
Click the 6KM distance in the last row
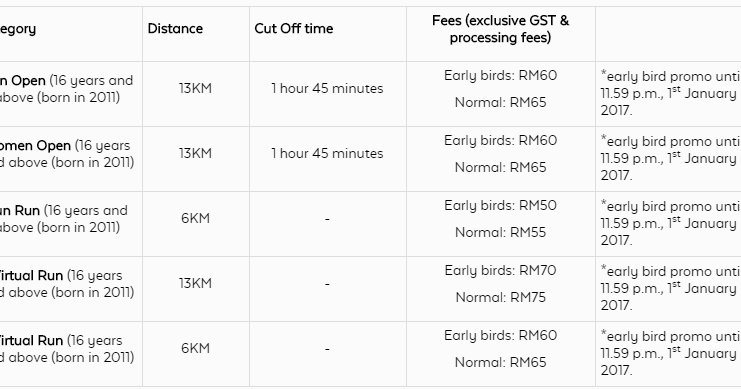coord(195,348)
